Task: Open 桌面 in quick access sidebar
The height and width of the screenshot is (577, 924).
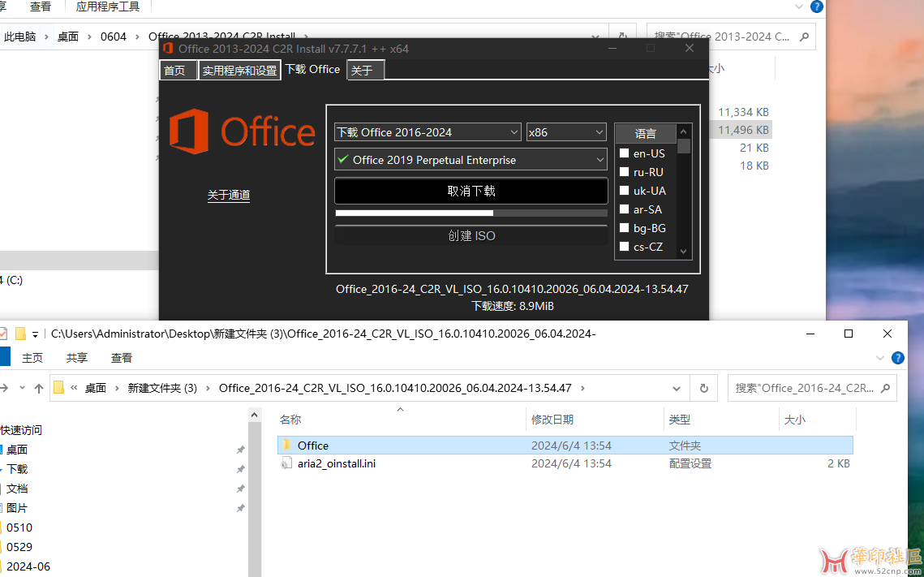Action: point(17,450)
